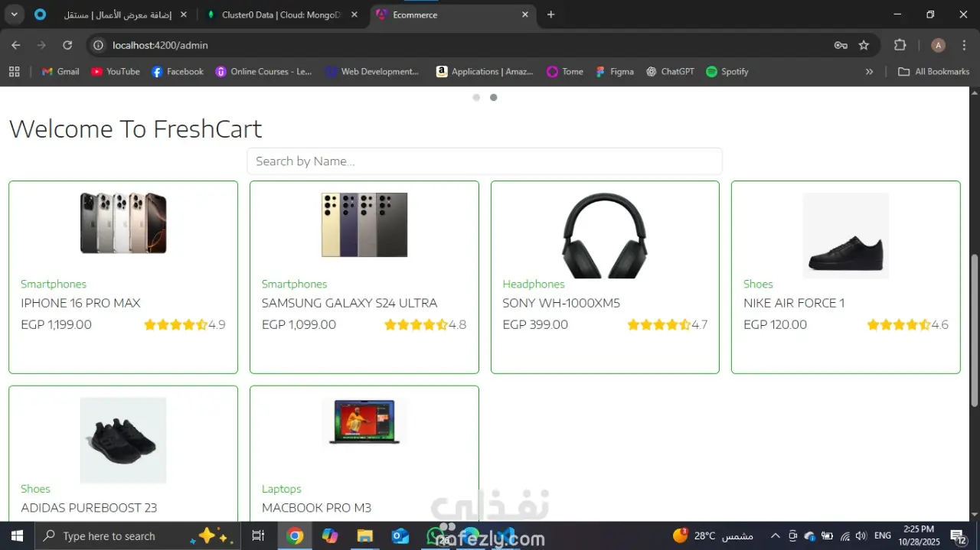Screen dimensions: 980x550
Task: Select the first carousel slide dot
Action: click(x=476, y=97)
